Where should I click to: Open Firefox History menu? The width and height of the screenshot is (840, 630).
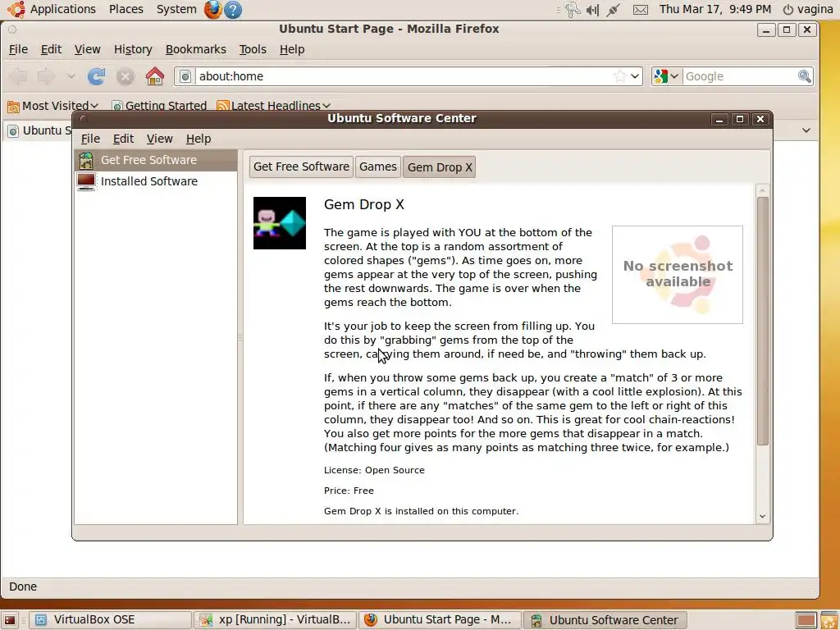(133, 49)
